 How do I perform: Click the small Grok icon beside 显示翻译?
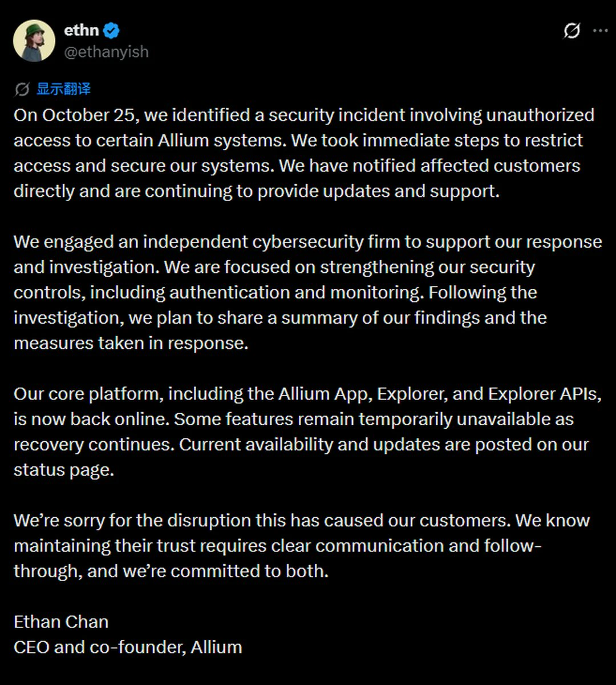[22, 89]
